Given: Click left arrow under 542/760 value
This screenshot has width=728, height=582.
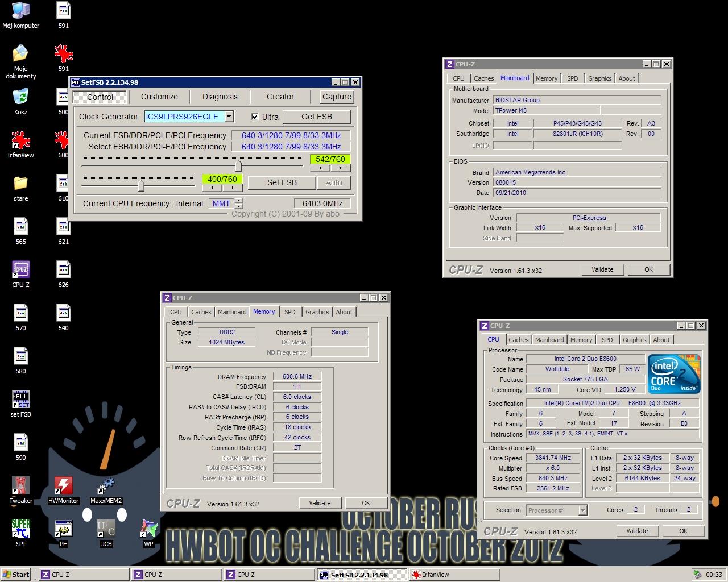Looking at the screenshot, I should click(x=320, y=168).
